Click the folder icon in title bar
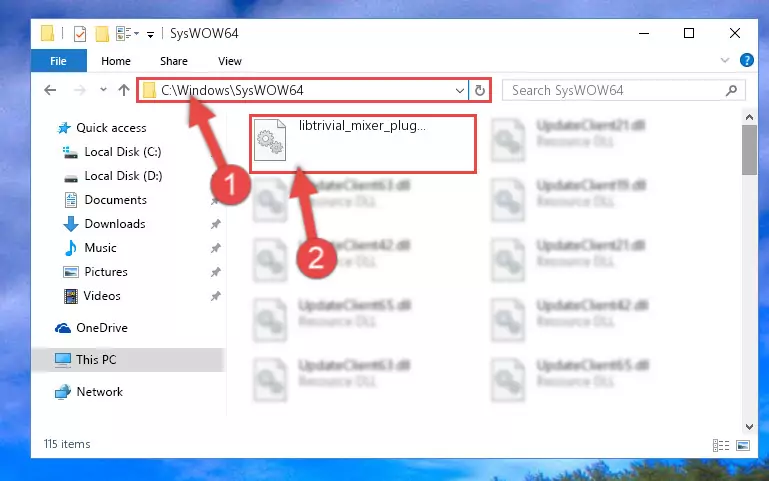 48,33
